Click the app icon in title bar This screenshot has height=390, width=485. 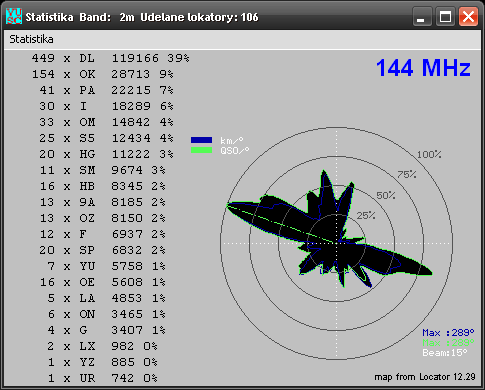[14, 16]
